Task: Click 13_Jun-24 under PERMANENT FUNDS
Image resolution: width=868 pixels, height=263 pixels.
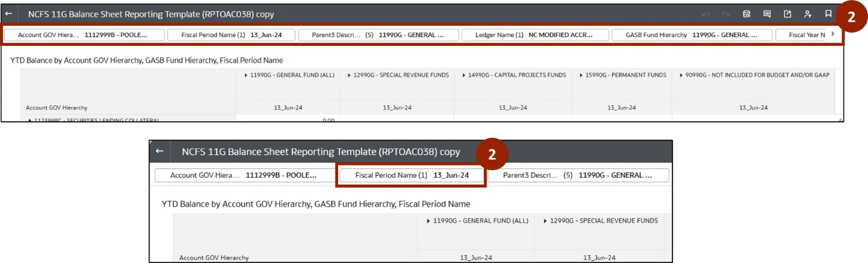Action: point(622,108)
